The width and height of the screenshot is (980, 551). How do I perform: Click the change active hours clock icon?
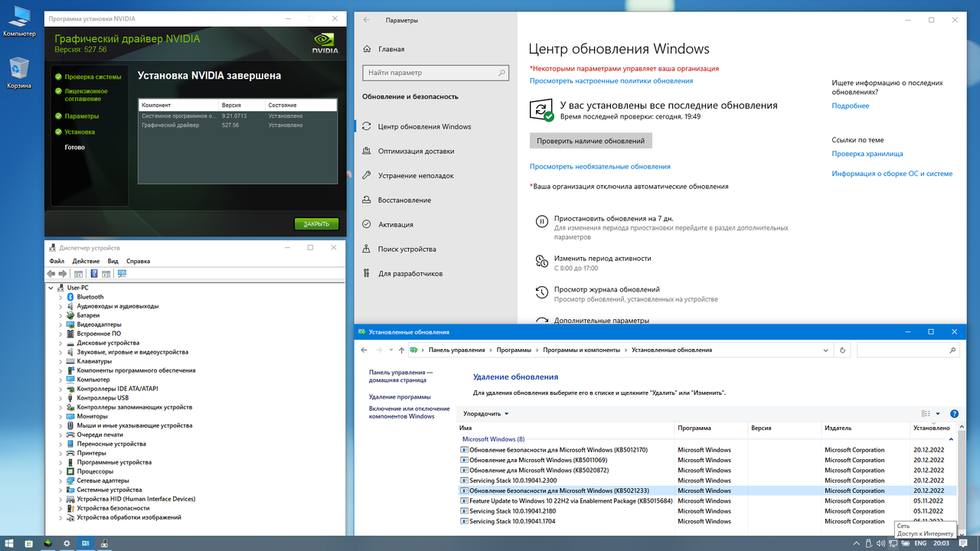(541, 261)
